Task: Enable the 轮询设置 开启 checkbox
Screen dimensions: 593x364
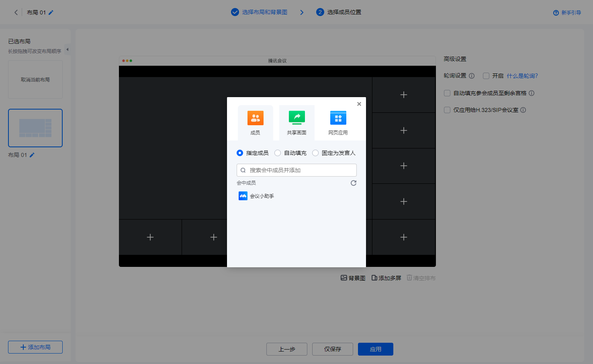Action: click(x=486, y=76)
